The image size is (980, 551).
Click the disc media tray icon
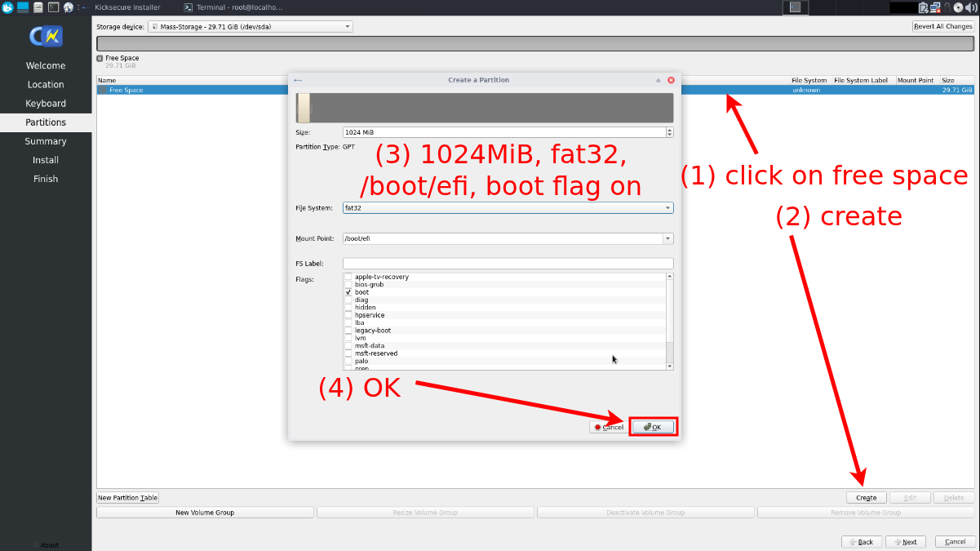coord(959,7)
